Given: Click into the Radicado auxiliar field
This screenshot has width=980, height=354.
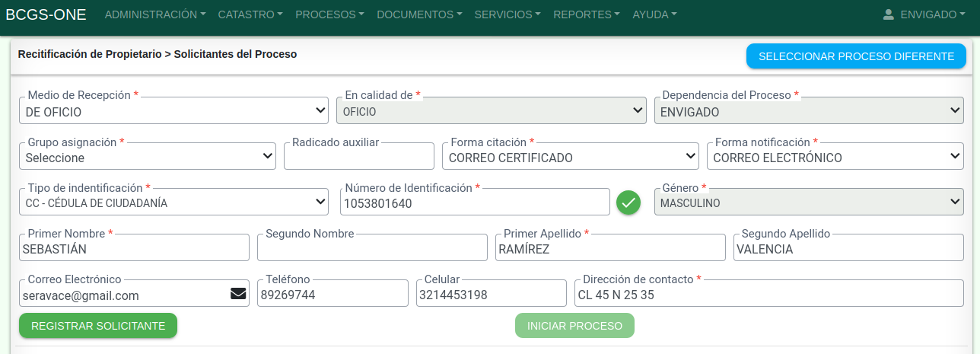Looking at the screenshot, I should point(358,158).
